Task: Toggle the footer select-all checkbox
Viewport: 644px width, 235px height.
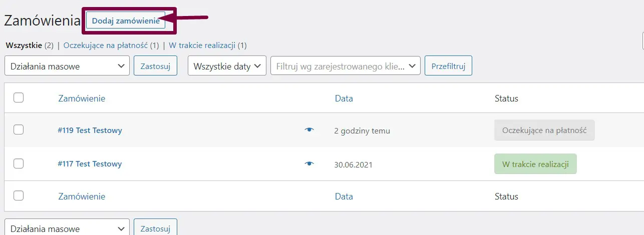Action: coord(19,195)
